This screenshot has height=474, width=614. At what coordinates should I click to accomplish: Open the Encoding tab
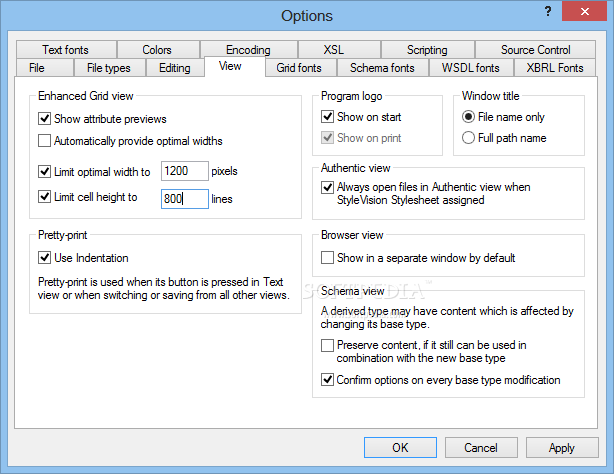coord(249,50)
